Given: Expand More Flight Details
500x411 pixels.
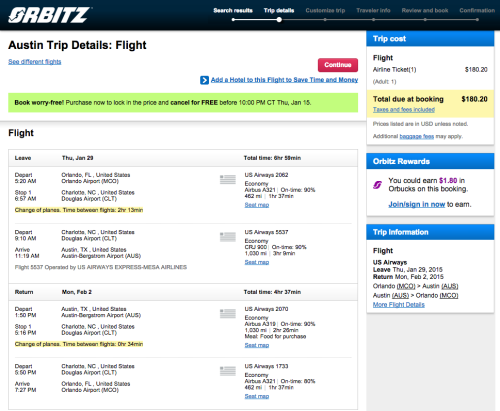Looking at the screenshot, I should pos(399,305).
